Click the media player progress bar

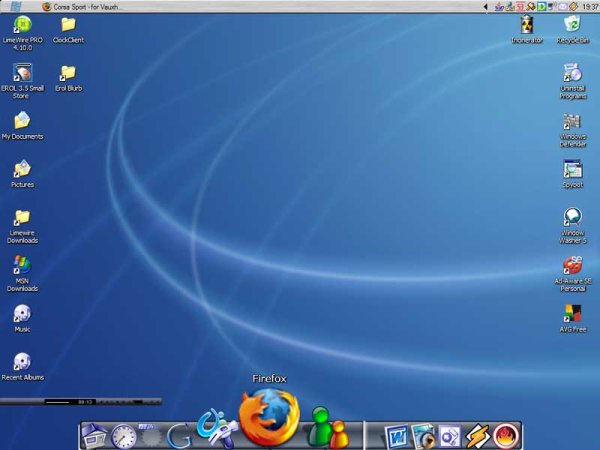[x=58, y=402]
